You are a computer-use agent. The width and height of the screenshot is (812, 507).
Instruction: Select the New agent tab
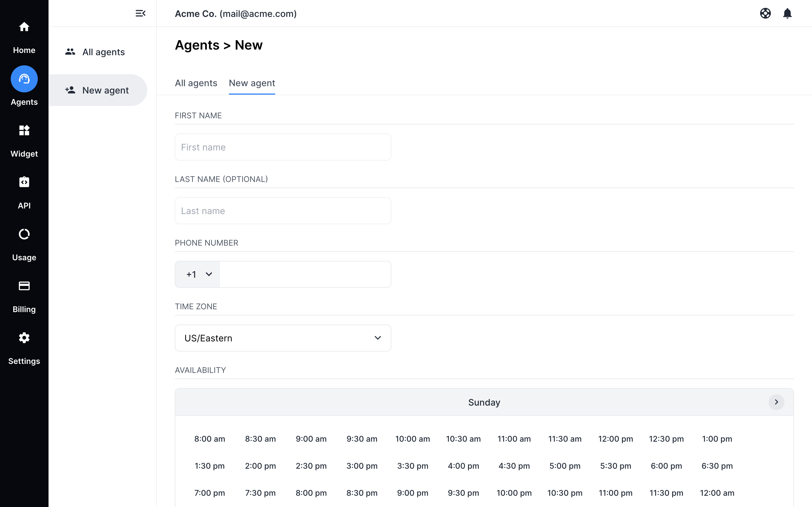tap(252, 83)
